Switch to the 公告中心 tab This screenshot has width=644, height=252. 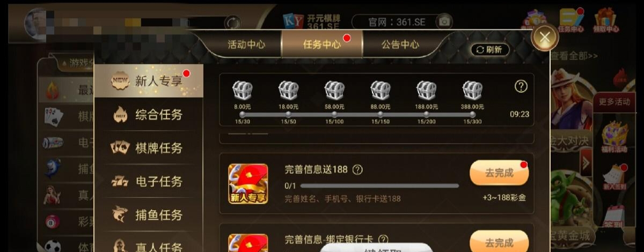[x=400, y=45]
